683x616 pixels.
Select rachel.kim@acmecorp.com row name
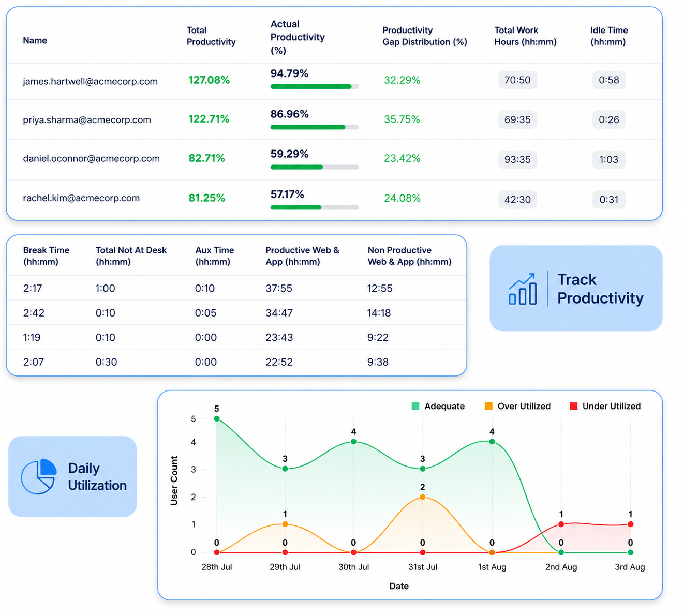(81, 198)
